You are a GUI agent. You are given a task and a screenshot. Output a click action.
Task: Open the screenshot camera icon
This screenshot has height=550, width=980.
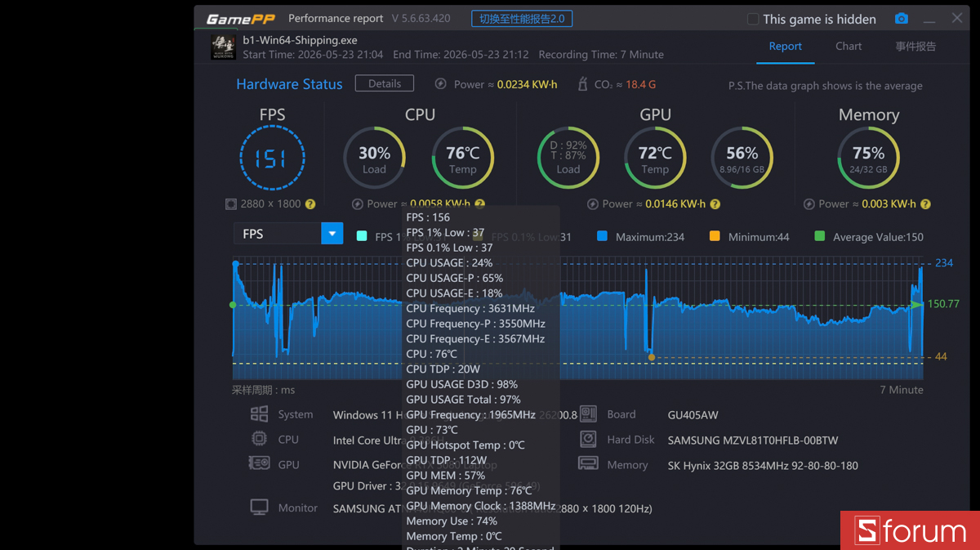pyautogui.click(x=901, y=19)
